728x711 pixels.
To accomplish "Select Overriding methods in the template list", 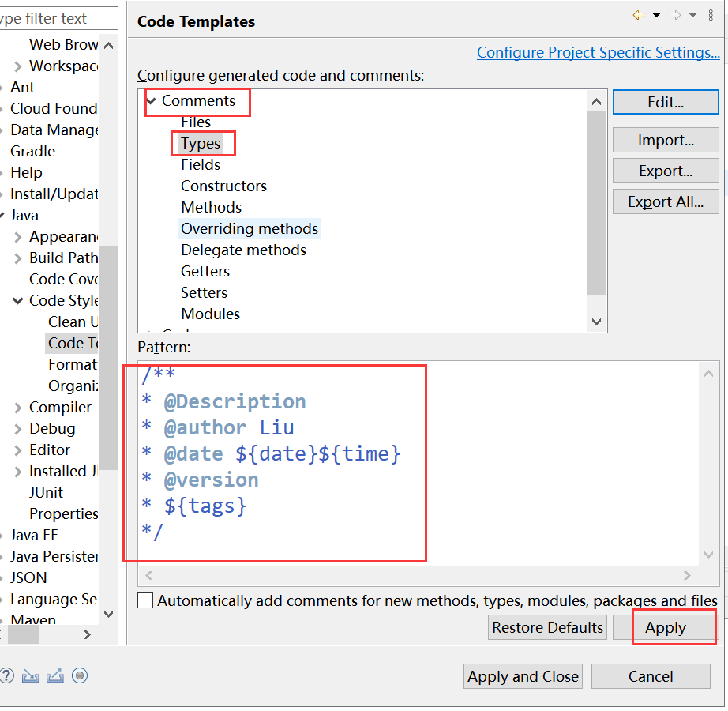I will tap(250, 229).
